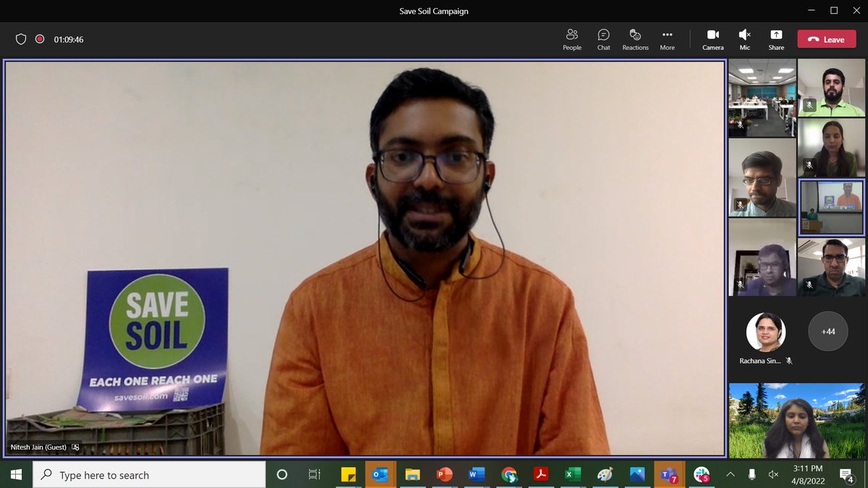Open Adobe Acrobat from the taskbar

coord(540,474)
